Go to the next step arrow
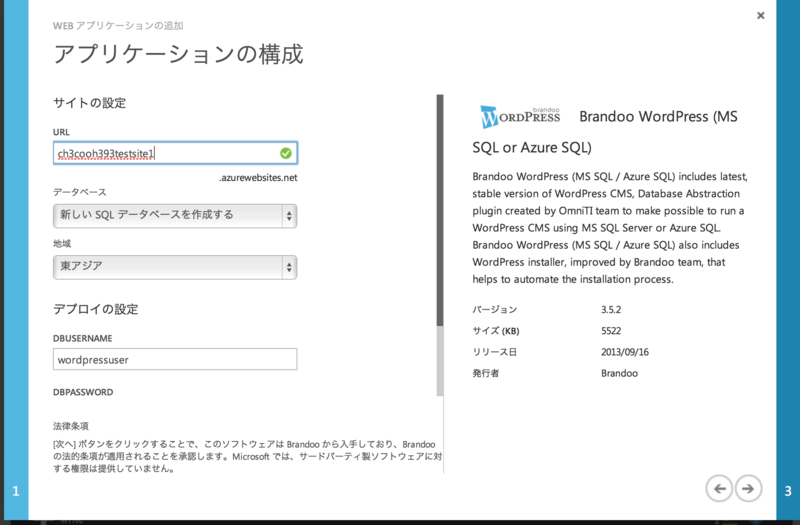 click(748, 489)
